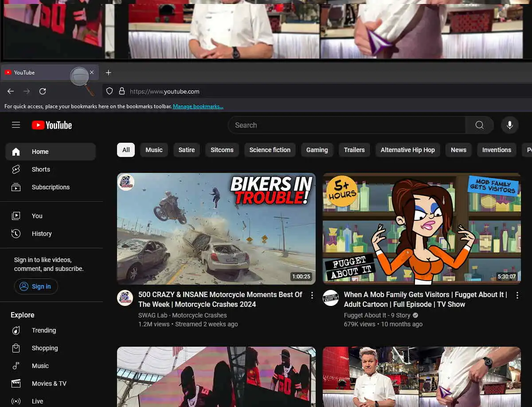Select the All filter chip
This screenshot has width=532, height=407.
click(x=126, y=150)
